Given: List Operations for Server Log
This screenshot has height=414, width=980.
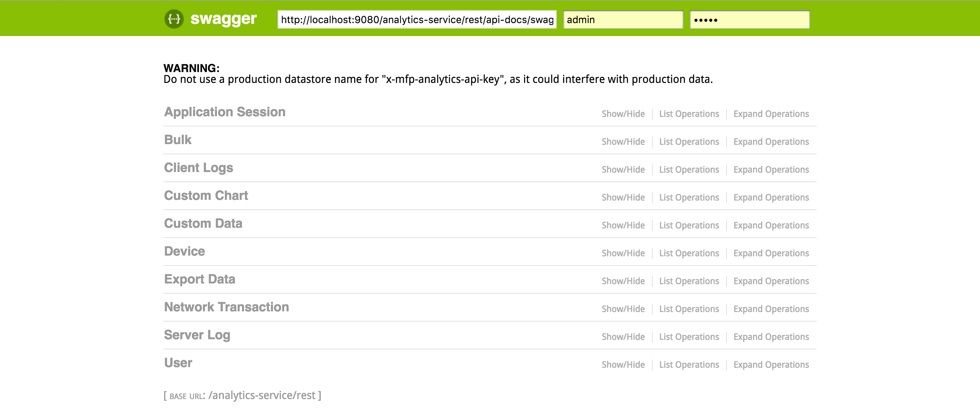Looking at the screenshot, I should [689, 337].
